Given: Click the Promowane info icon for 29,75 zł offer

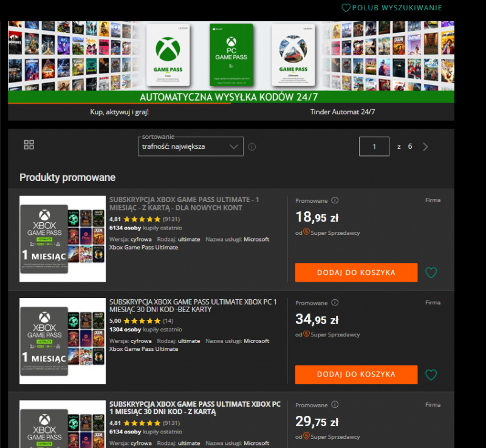Looking at the screenshot, I should (335, 405).
